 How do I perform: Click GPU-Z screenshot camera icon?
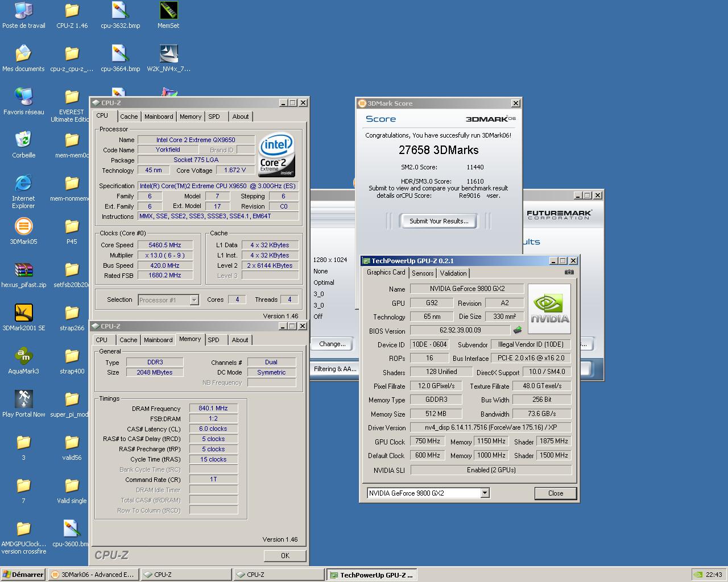coord(569,272)
